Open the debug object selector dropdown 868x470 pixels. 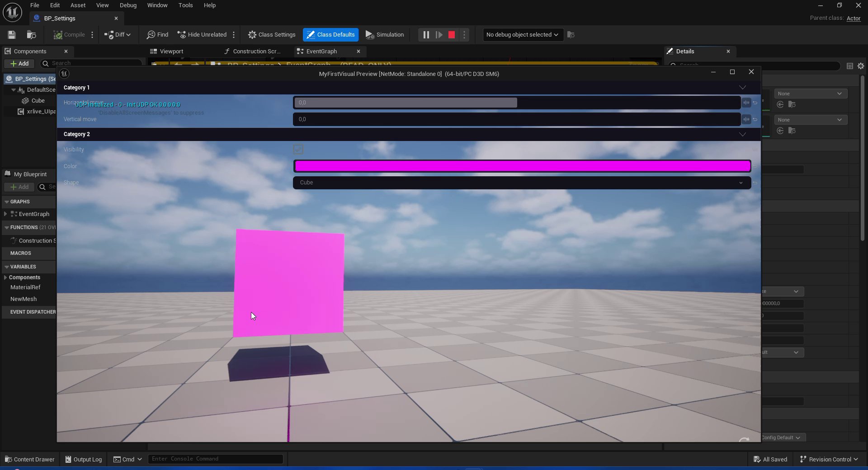(x=523, y=35)
